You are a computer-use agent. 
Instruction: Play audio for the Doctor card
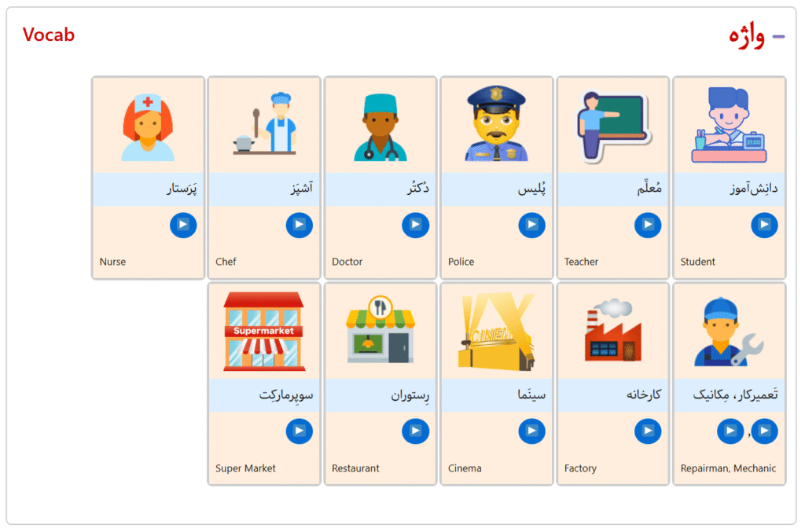click(x=415, y=226)
